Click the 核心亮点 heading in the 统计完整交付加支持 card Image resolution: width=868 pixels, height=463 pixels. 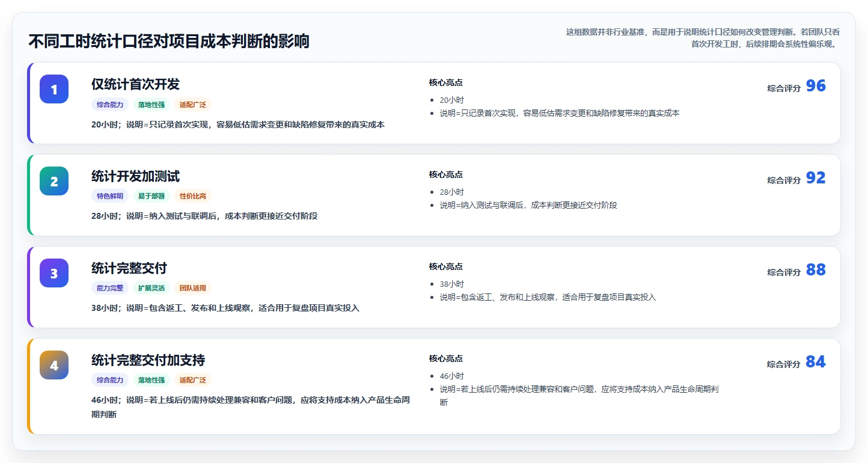446,359
